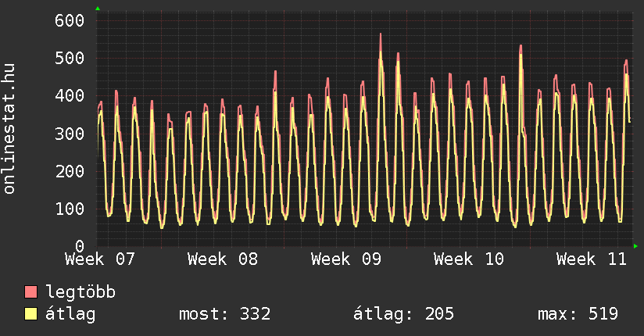This screenshot has width=644, height=336.
Task: Click the átlag legend label text
Action: coord(70,315)
